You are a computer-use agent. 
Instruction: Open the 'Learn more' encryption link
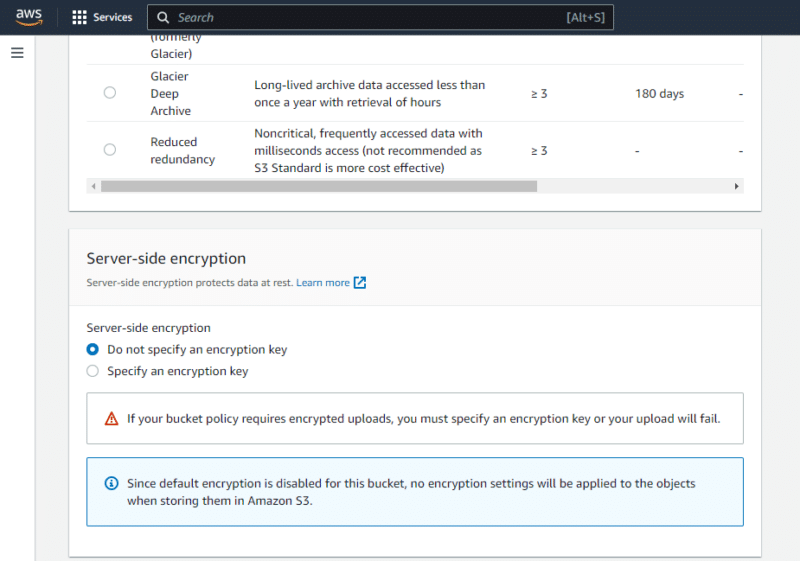(322, 283)
